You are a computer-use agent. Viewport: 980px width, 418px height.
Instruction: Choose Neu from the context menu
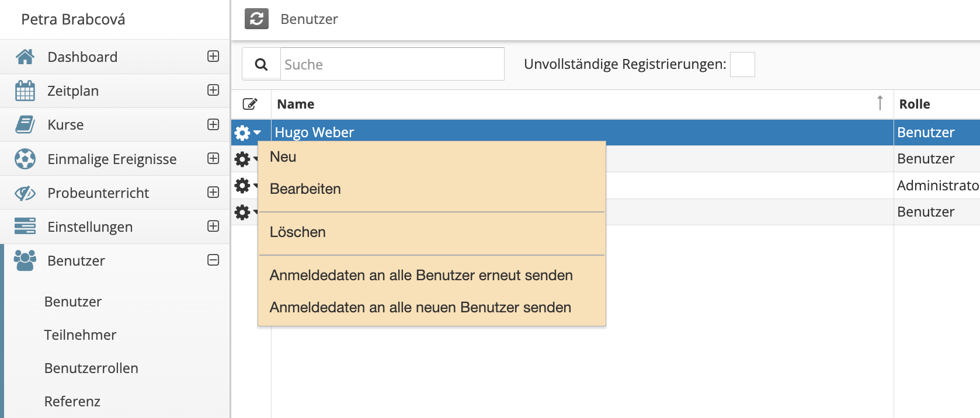tap(432, 157)
